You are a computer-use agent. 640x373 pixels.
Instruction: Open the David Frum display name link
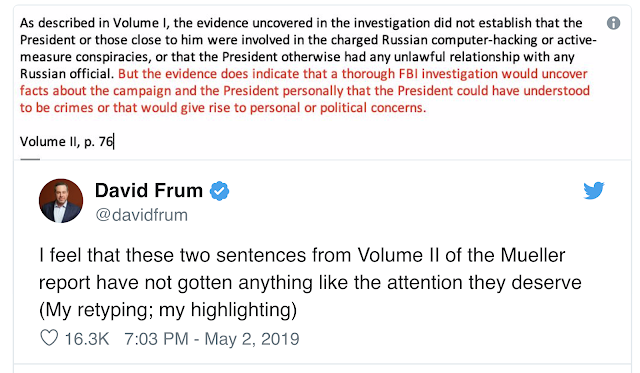coord(149,191)
